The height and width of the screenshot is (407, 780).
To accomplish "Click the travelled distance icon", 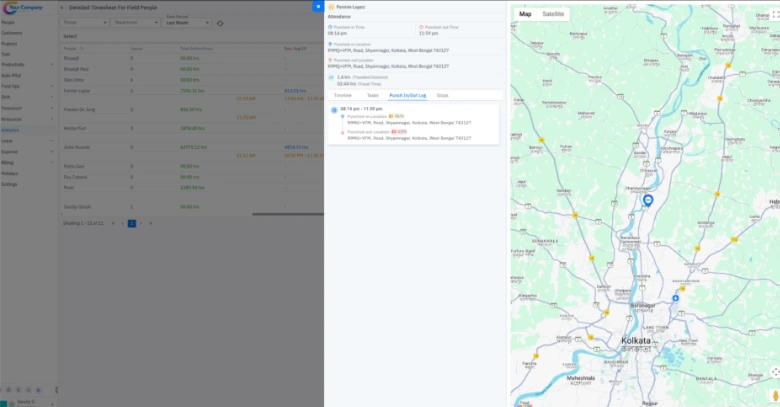I will tap(331, 76).
